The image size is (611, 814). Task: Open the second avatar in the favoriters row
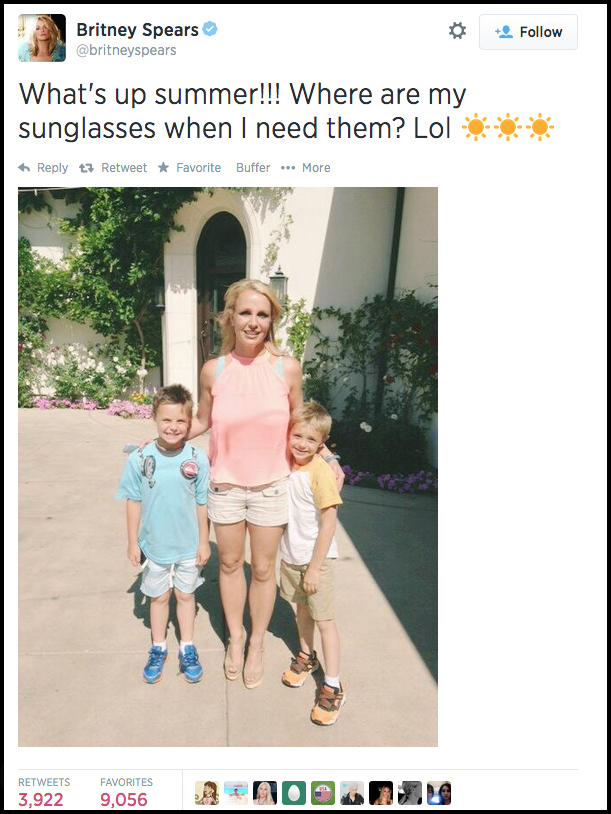[236, 793]
